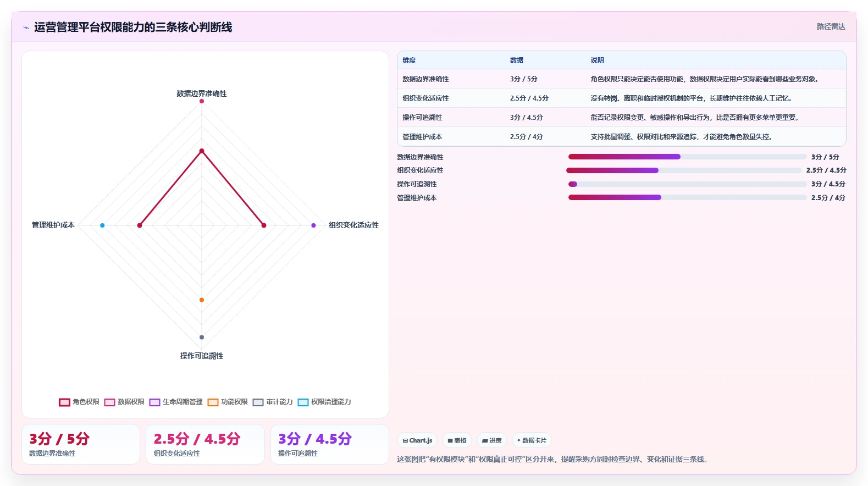The height and width of the screenshot is (486, 868).
Task: Click the Chart.js tag
Action: point(417,440)
